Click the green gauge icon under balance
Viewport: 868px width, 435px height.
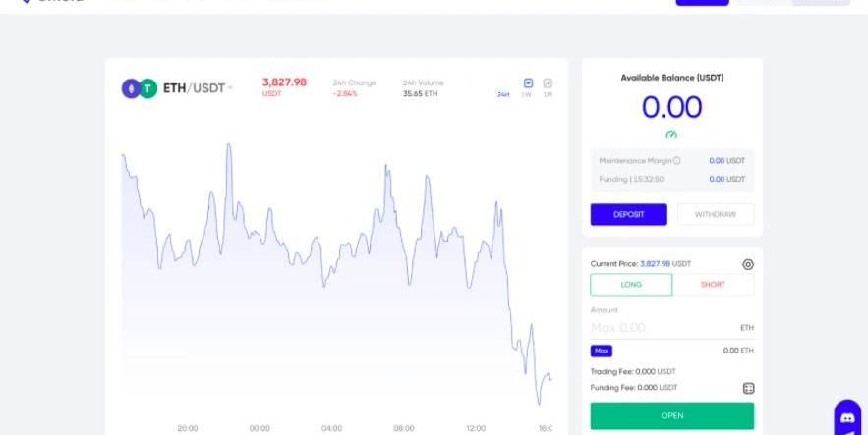pos(671,135)
